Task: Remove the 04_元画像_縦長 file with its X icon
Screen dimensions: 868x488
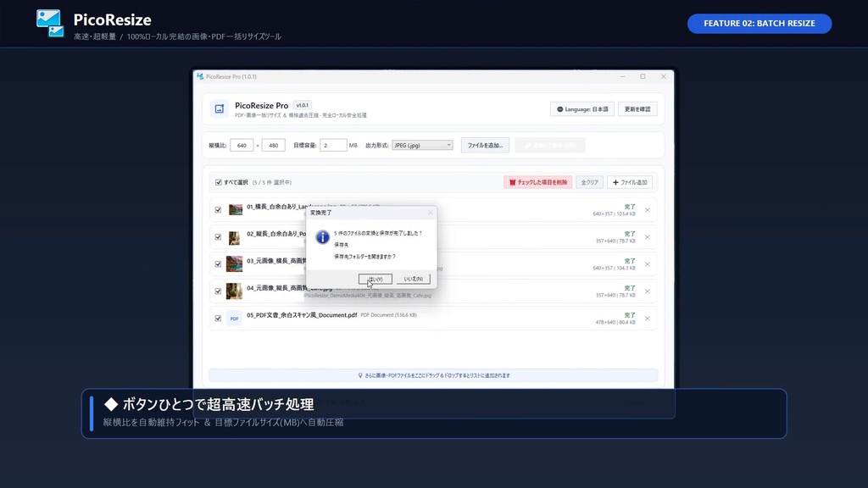Action: [647, 291]
